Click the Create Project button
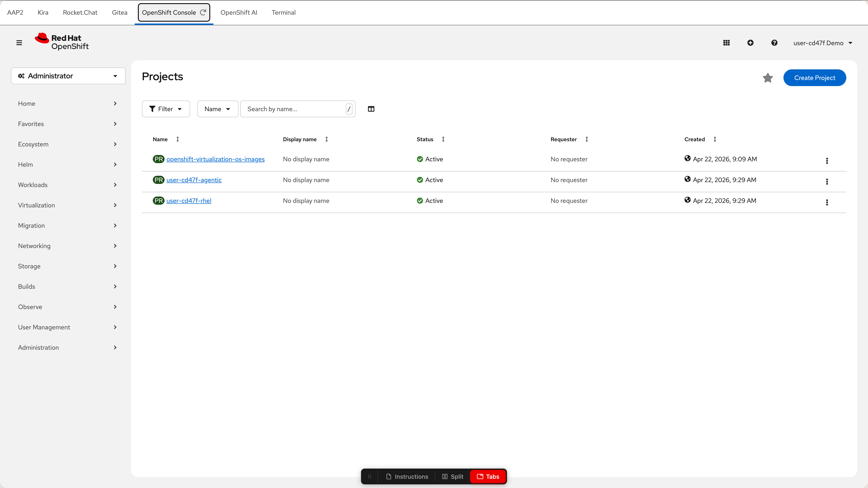868x488 pixels. pos(814,78)
